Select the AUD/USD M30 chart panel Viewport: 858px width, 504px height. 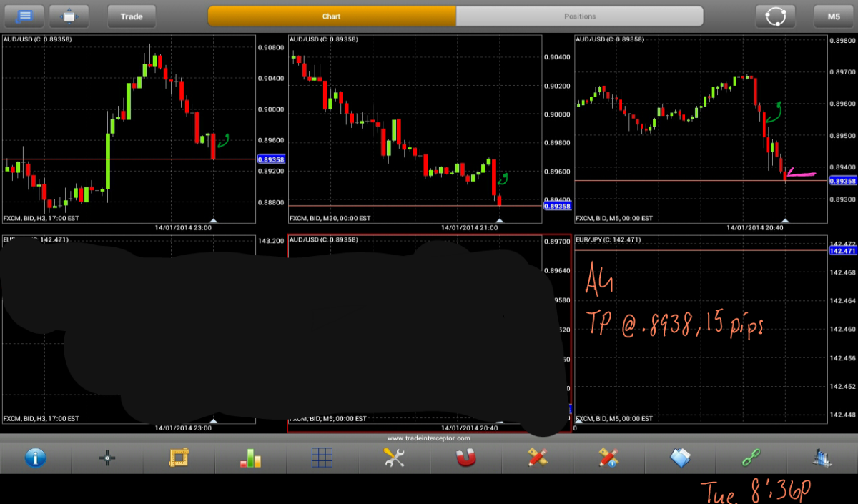pos(415,129)
